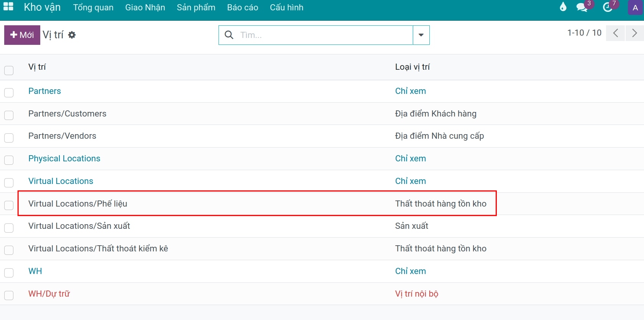This screenshot has width=644, height=320.
Task: Click 'Địa điểm Khách hàng' cell
Action: (x=436, y=113)
